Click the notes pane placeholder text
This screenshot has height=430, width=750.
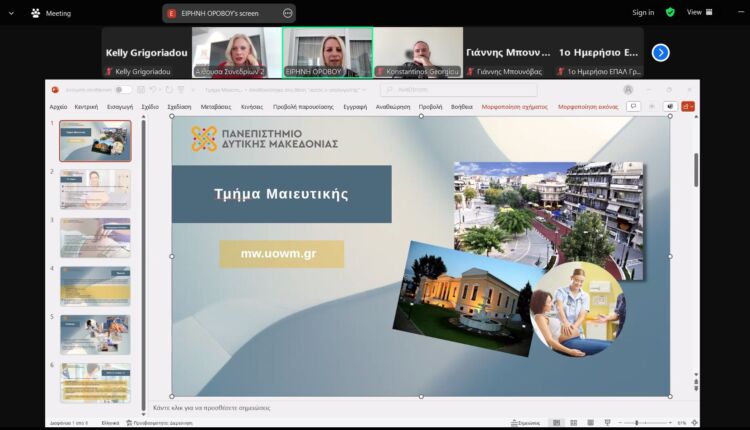coord(211,408)
